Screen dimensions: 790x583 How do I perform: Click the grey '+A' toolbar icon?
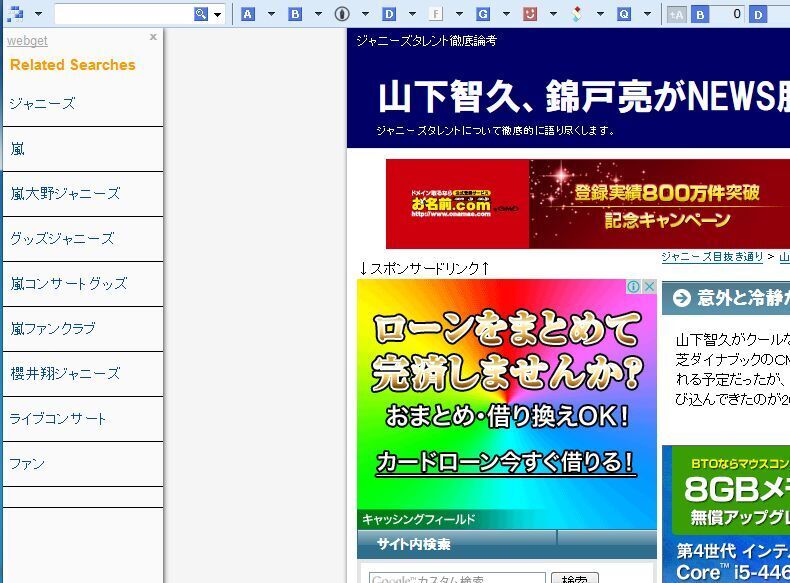[677, 15]
